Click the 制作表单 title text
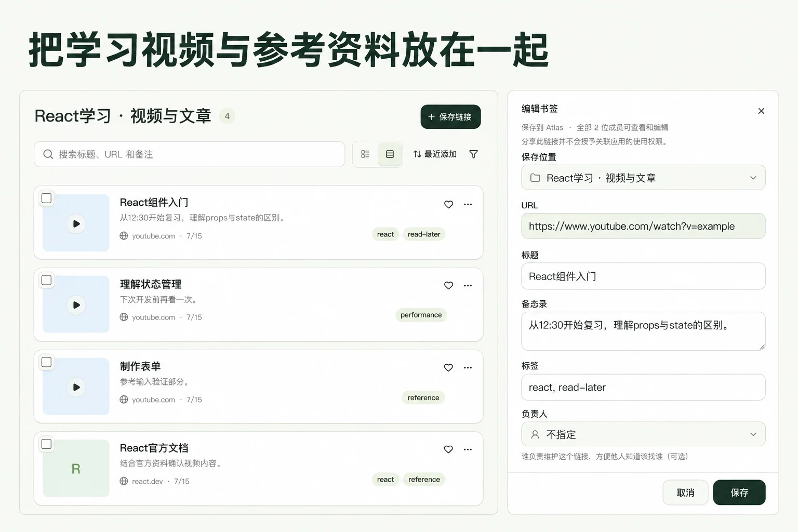798x532 pixels. [x=140, y=366]
